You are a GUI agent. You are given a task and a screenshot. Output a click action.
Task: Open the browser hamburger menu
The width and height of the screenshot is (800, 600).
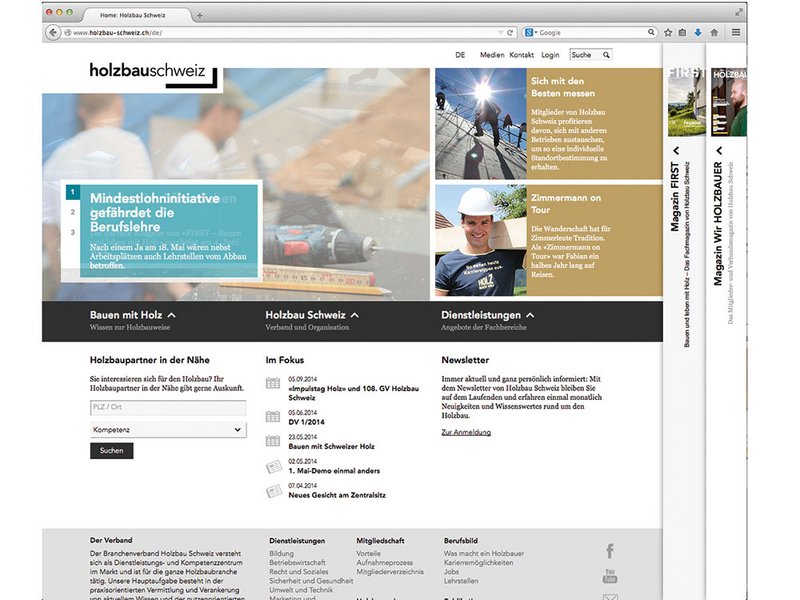[x=736, y=33]
